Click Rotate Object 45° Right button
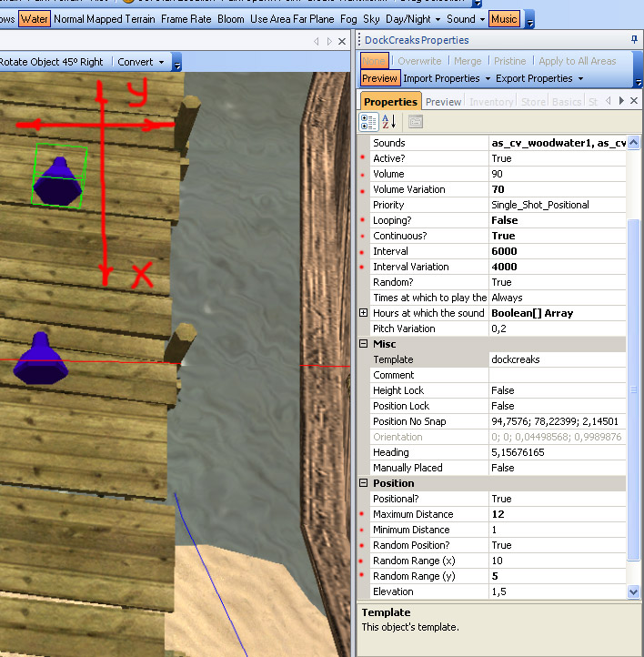Image resolution: width=644 pixels, height=657 pixels. coord(52,62)
